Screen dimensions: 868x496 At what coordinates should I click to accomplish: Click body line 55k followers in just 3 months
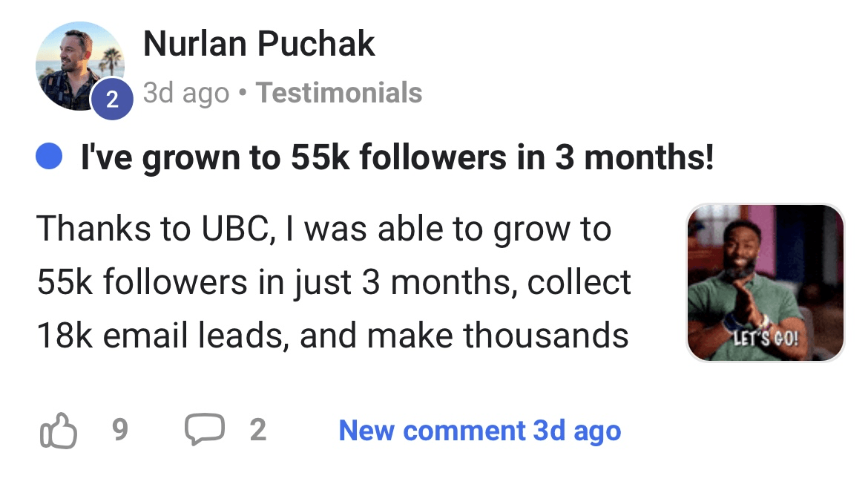pyautogui.click(x=334, y=282)
